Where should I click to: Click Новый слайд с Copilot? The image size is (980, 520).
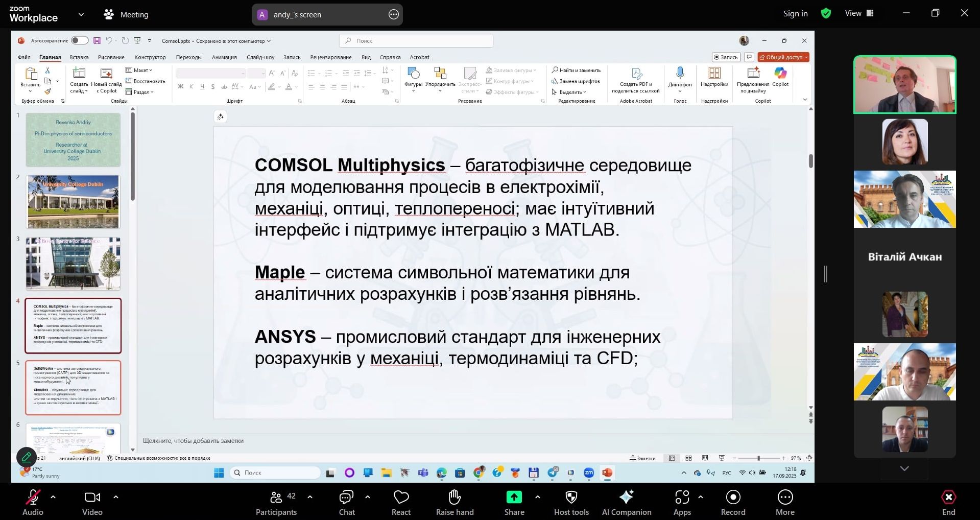coord(106,81)
